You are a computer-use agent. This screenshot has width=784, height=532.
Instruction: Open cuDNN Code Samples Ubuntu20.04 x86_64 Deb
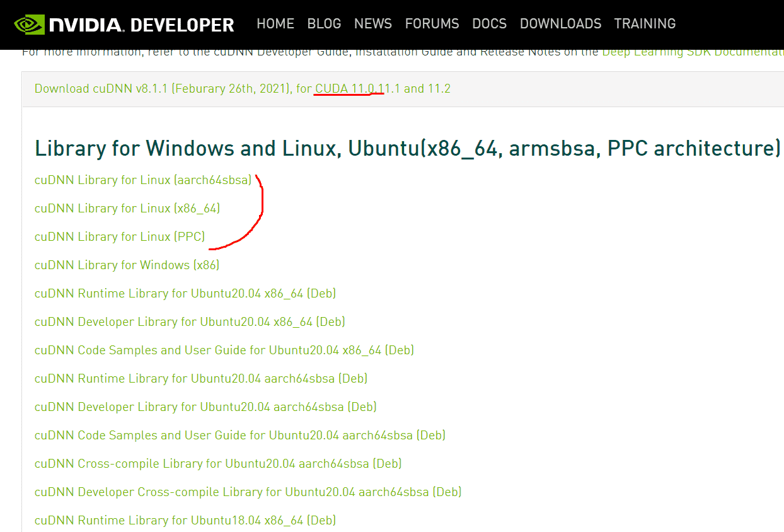(x=224, y=350)
